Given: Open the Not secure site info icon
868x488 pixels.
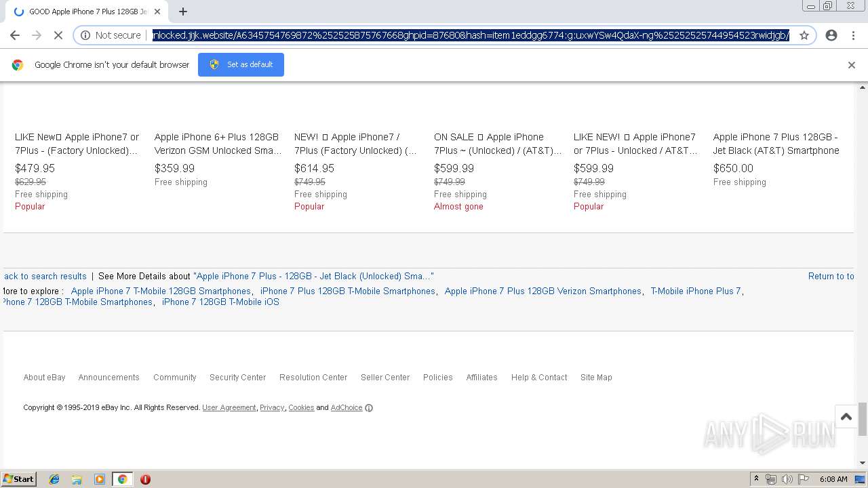Looking at the screenshot, I should pos(86,35).
